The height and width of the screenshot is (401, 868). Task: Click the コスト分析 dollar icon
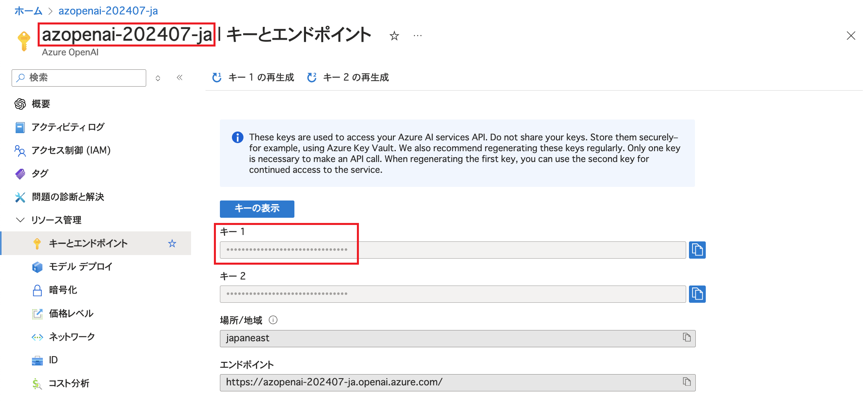(x=37, y=384)
